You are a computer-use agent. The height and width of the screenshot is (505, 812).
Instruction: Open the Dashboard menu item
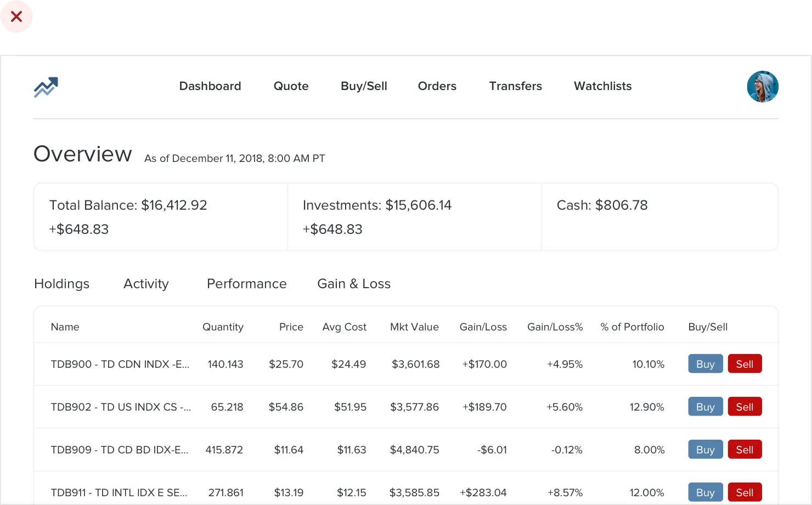(210, 86)
